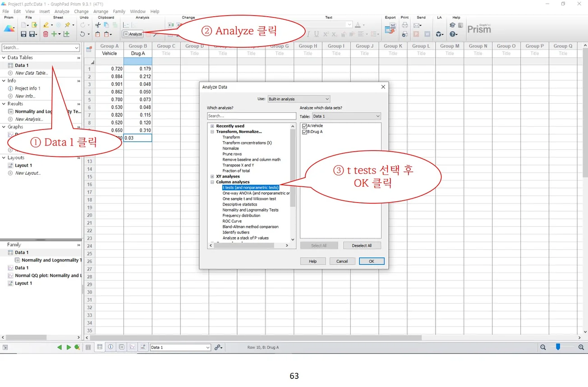Select One-way ANOVA analysis

pos(256,193)
